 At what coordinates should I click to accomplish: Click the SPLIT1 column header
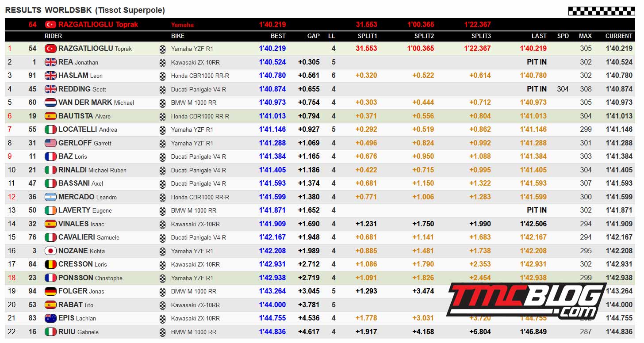(x=368, y=36)
